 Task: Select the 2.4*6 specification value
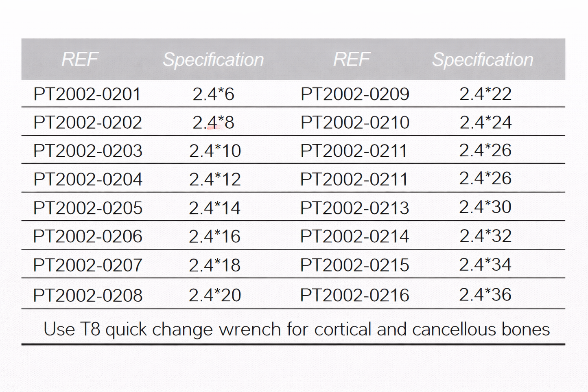tap(213, 94)
